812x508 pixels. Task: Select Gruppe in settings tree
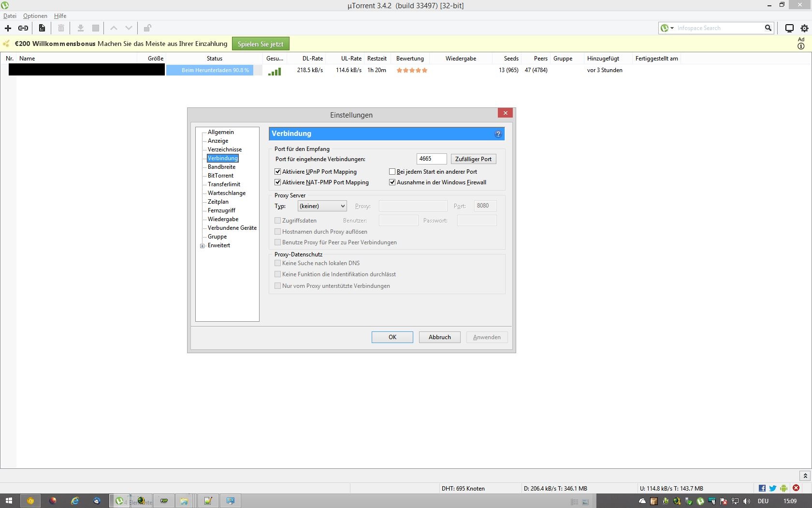pos(217,237)
